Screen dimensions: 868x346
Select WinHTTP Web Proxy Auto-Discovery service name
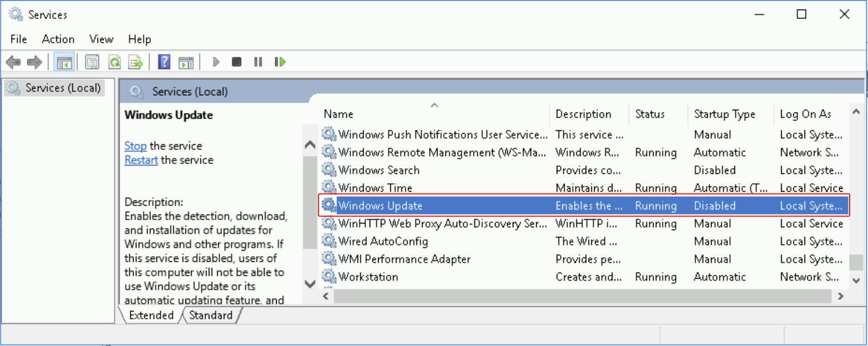pyautogui.click(x=443, y=223)
